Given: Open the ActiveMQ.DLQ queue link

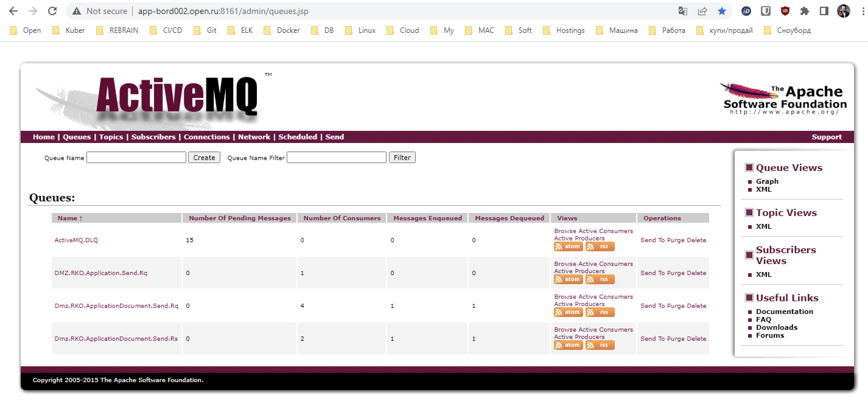Looking at the screenshot, I should 76,240.
